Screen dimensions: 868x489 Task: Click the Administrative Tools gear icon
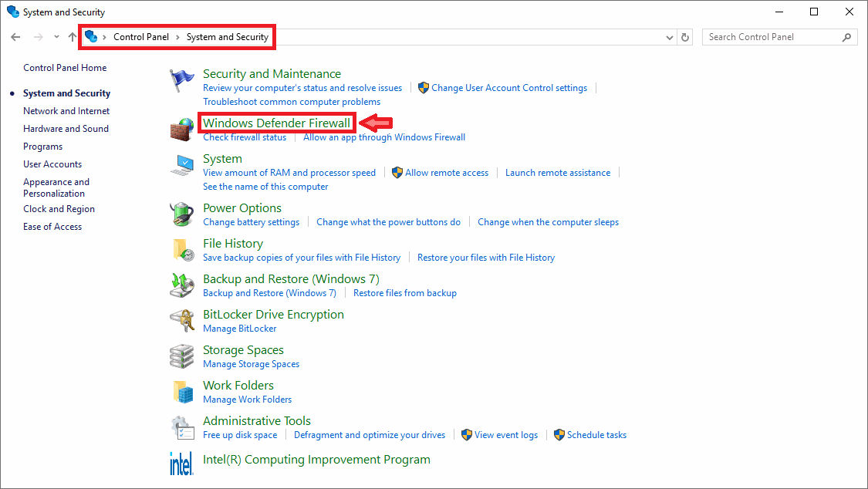[x=182, y=427]
